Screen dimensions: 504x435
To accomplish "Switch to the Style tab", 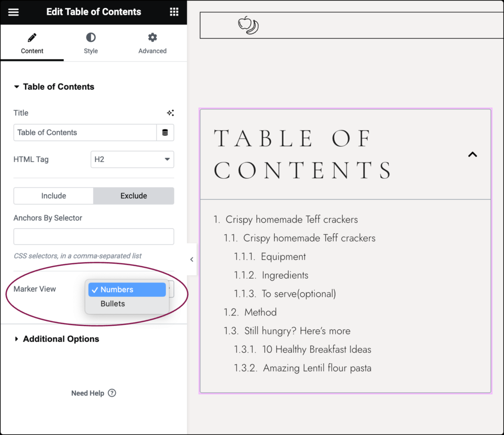I will (x=91, y=43).
